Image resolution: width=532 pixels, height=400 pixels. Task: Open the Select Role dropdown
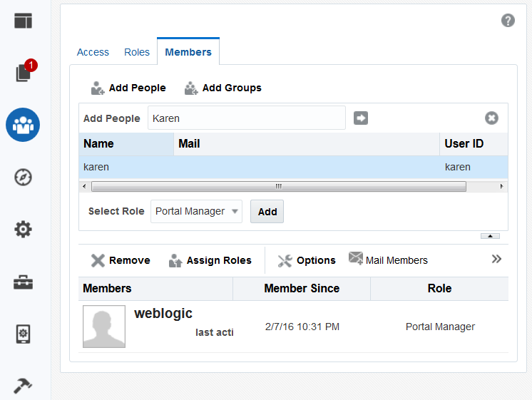point(196,212)
